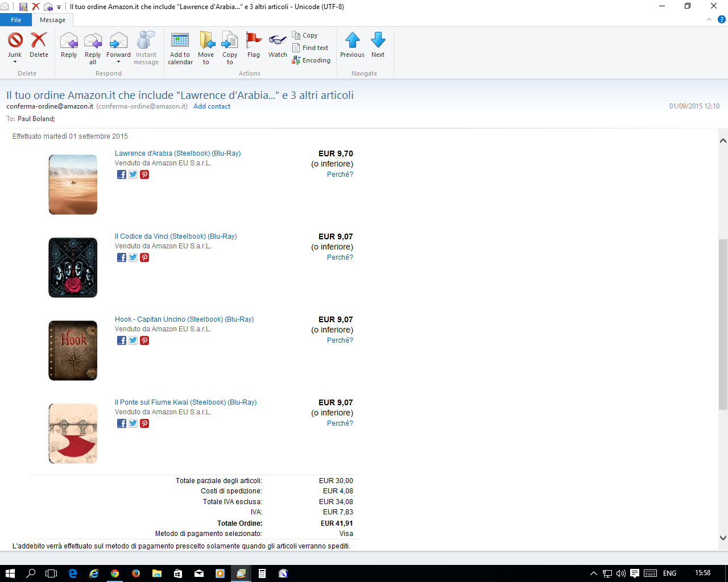Screen dimensions: 728x582
Task: Click Perché? beside Lawrence d'Arabia price
Action: point(340,174)
